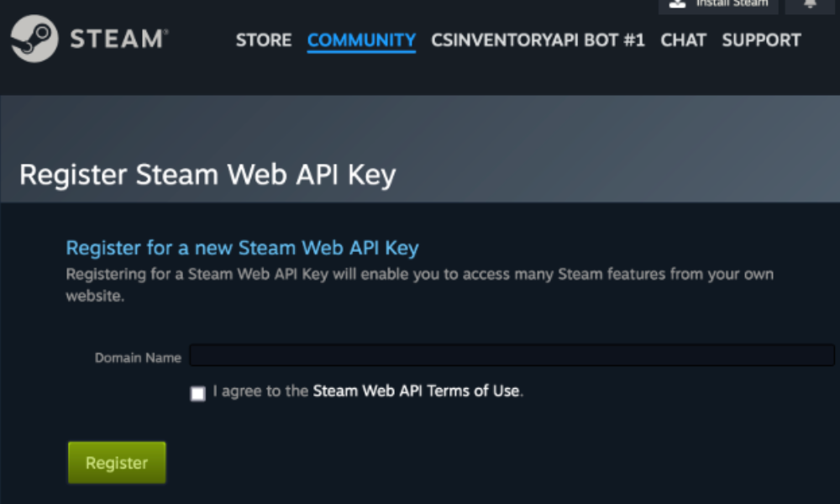The height and width of the screenshot is (504, 840).
Task: Click the "Register Steam Web API Key" page title
Action: (207, 175)
